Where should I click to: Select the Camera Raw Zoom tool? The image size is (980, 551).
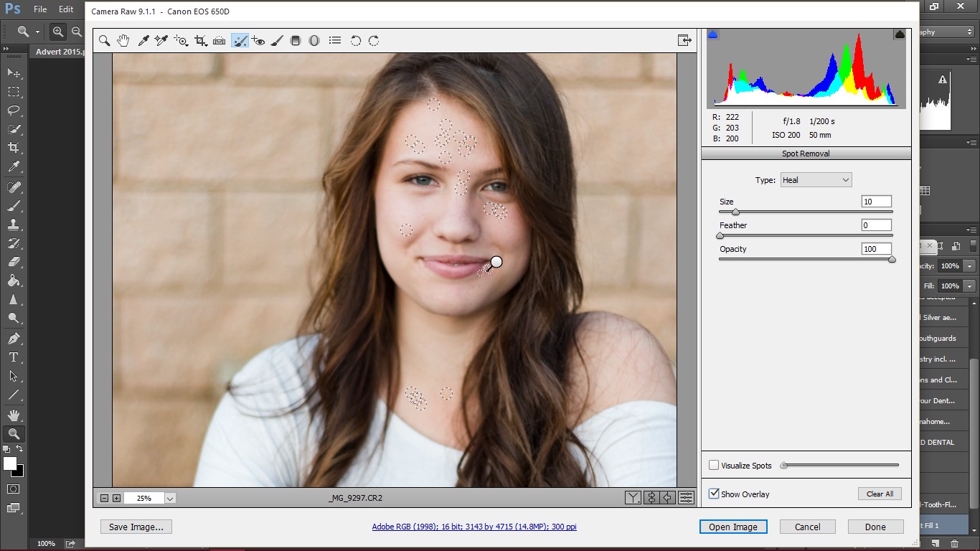[104, 41]
